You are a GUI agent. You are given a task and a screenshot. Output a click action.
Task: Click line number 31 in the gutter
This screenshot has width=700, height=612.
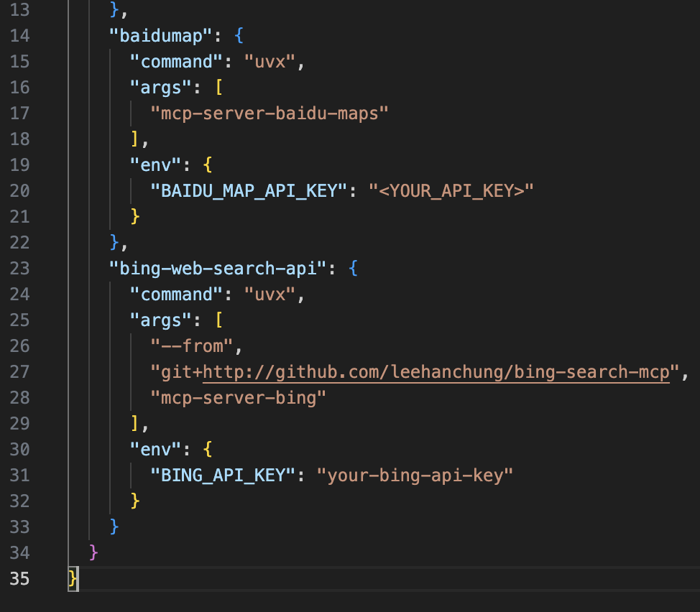[x=19, y=476]
